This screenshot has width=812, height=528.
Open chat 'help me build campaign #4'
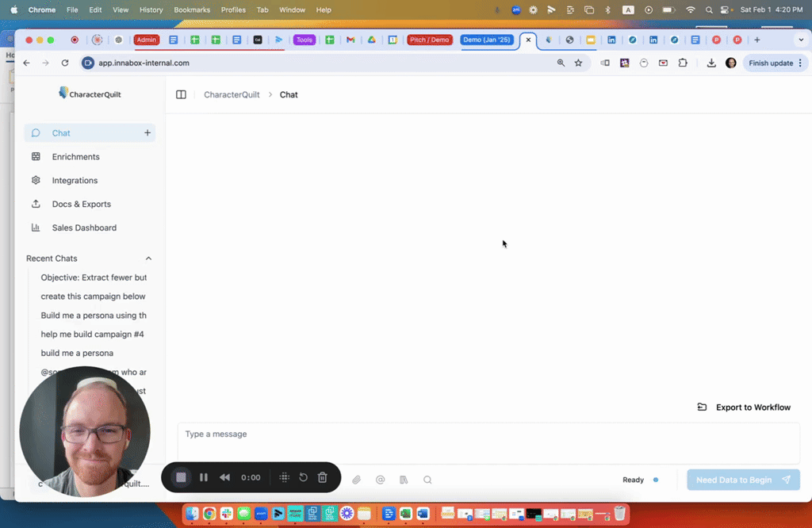[92, 335]
